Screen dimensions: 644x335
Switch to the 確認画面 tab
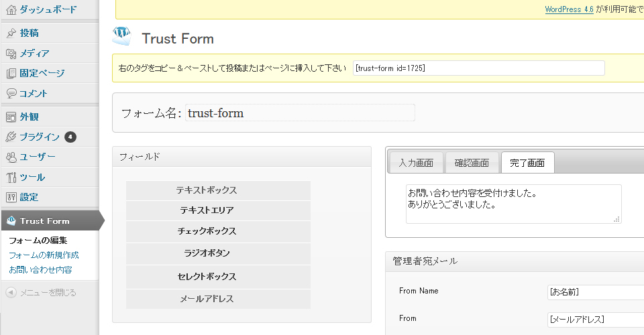[472, 163]
